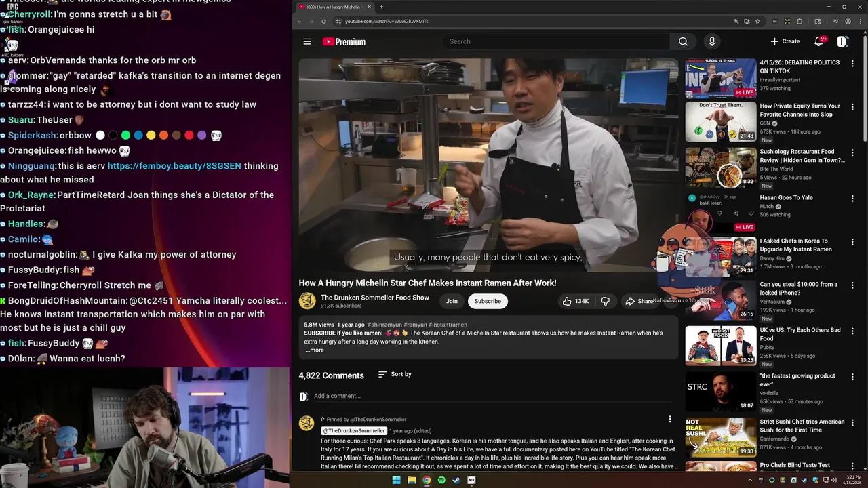The height and width of the screenshot is (488, 868).
Task: Open browser zoom magnifier icon in address bar
Action: coord(736,21)
